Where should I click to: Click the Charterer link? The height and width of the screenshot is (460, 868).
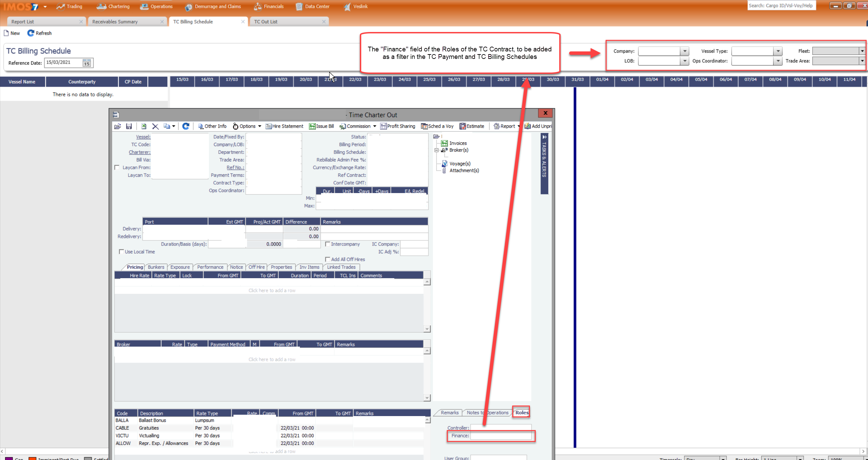(x=139, y=152)
